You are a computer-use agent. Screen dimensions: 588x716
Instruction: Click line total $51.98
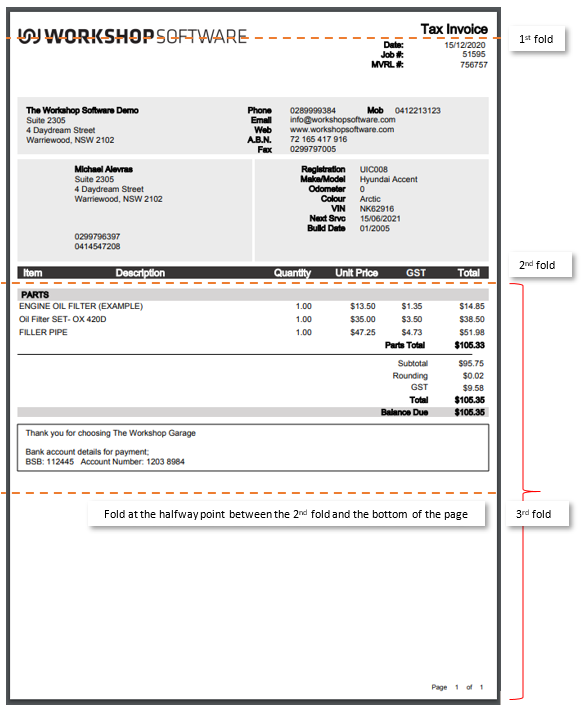point(472,332)
